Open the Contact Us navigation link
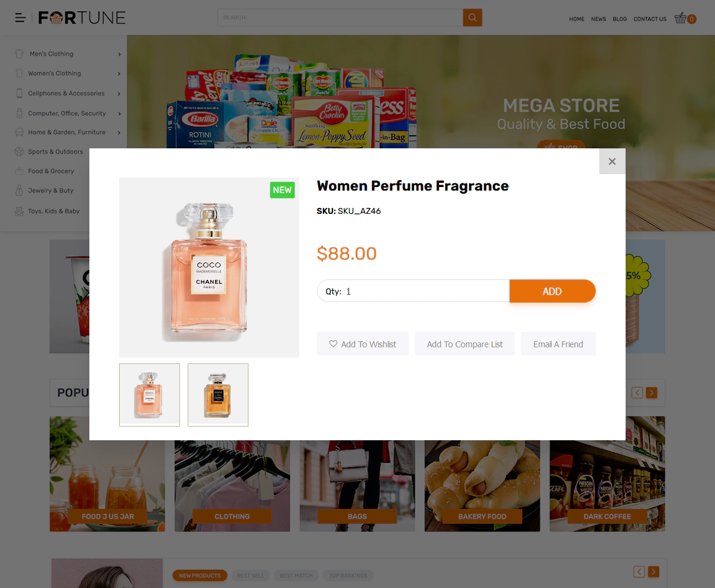The image size is (715, 588). pyautogui.click(x=650, y=19)
